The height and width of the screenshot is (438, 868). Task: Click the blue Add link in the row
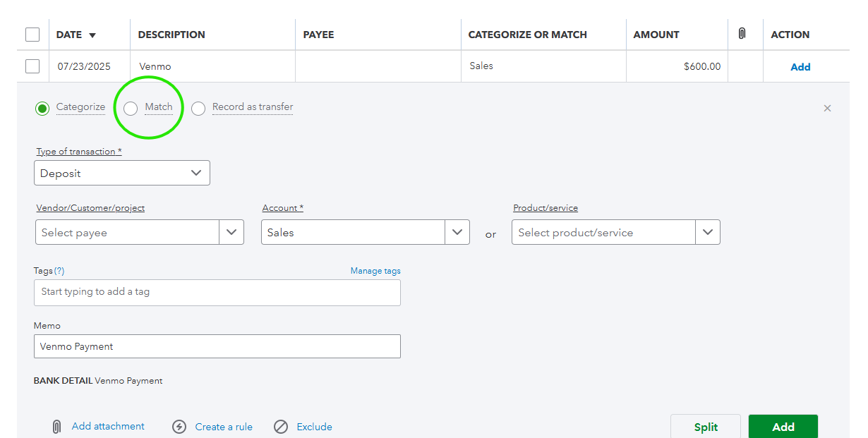click(800, 67)
